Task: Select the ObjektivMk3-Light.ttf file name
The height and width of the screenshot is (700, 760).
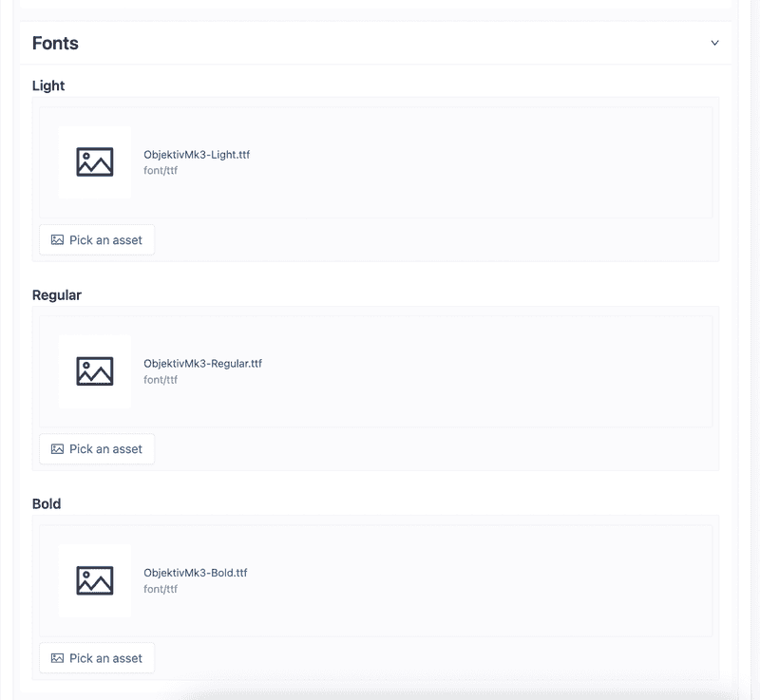Action: [x=197, y=155]
